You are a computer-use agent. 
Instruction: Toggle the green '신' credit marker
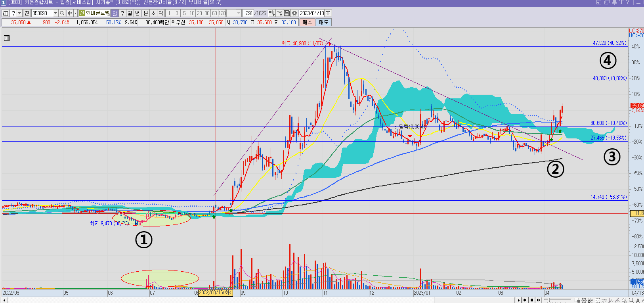82,13
